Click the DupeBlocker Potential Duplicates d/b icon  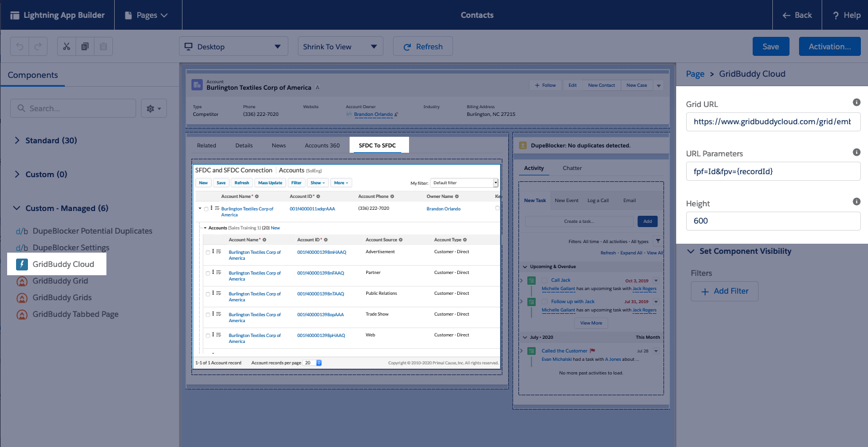22,231
